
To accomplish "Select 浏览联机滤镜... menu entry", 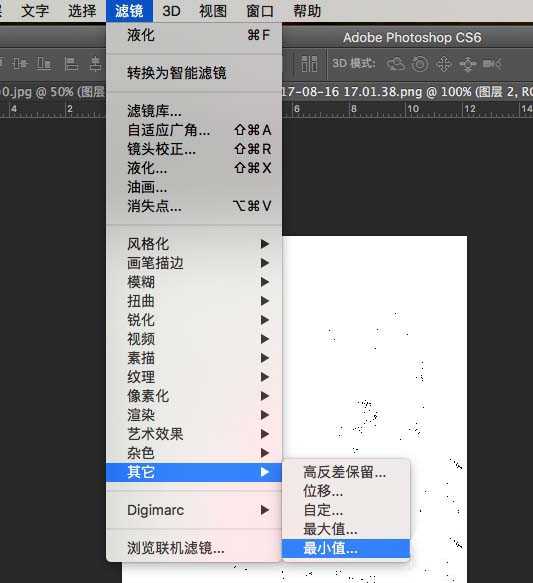I will coord(194,548).
